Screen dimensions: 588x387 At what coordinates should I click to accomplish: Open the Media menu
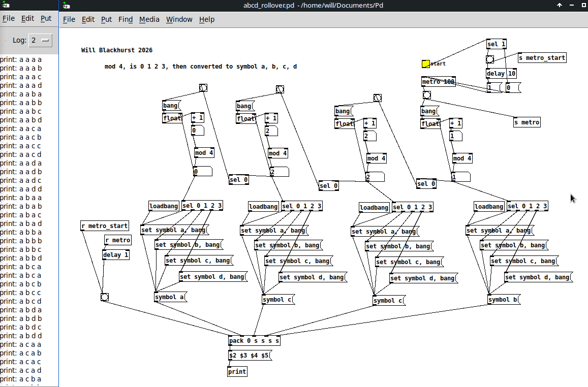149,19
